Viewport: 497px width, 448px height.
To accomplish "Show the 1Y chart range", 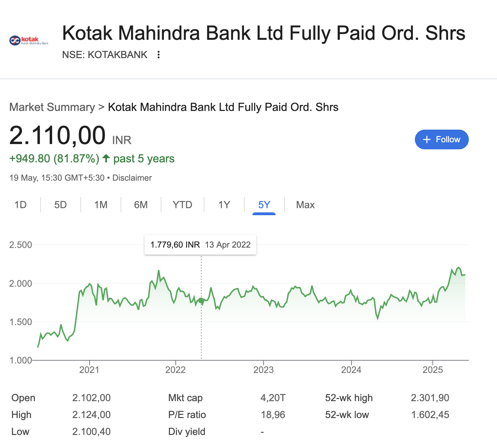I will coord(224,205).
